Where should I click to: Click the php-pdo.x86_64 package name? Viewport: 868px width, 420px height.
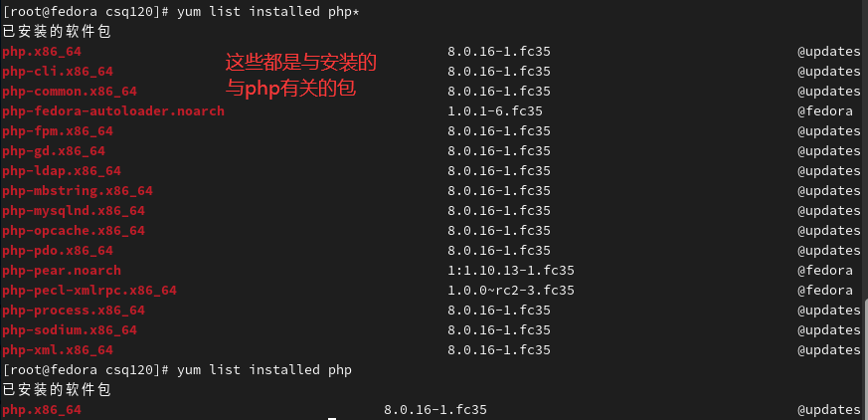pos(58,251)
